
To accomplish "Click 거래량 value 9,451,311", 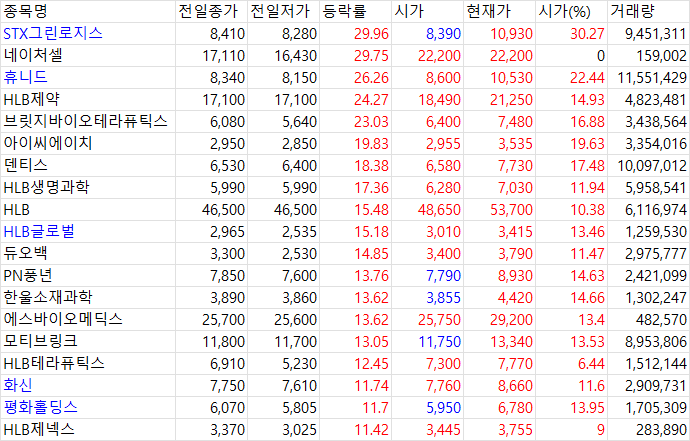I will pyautogui.click(x=656, y=34).
